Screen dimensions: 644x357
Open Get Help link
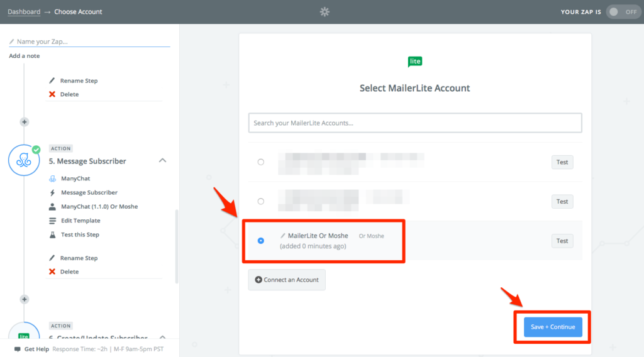[x=36, y=349]
